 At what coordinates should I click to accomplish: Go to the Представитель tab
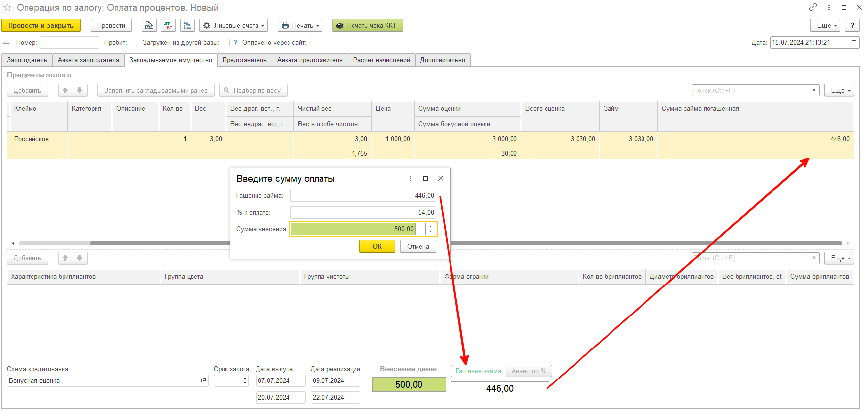[x=245, y=60]
